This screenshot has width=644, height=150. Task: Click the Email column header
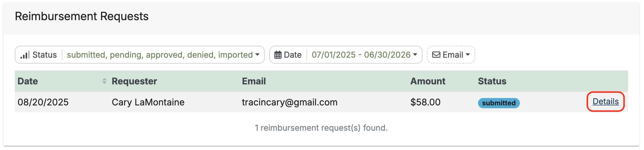pyautogui.click(x=254, y=81)
